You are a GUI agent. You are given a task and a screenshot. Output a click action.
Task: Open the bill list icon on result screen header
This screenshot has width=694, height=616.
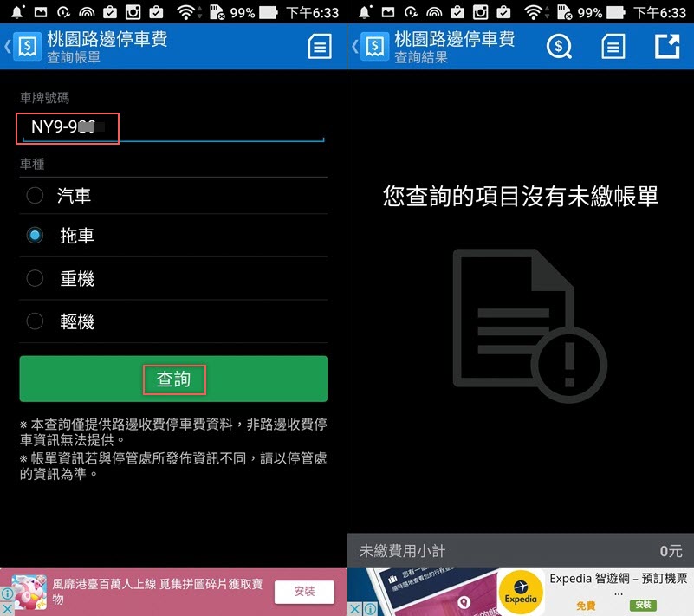click(613, 46)
